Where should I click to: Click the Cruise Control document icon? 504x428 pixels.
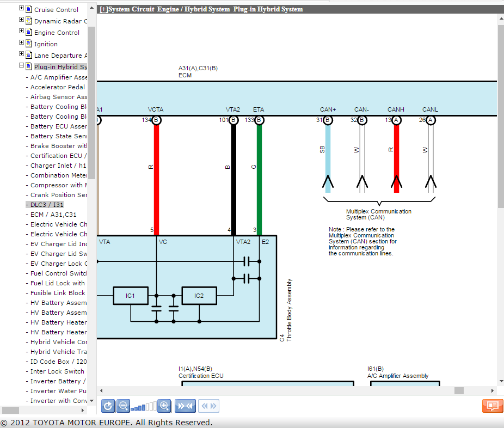(29, 9)
